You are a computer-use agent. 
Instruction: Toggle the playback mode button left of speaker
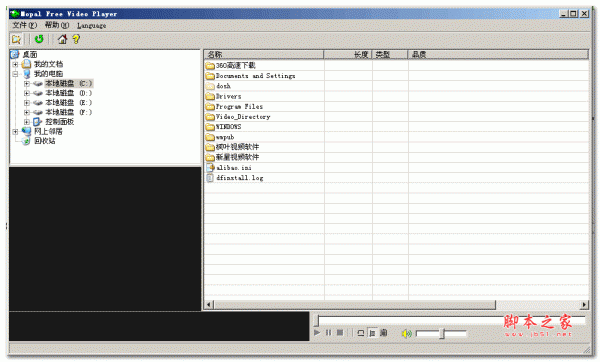(x=384, y=333)
